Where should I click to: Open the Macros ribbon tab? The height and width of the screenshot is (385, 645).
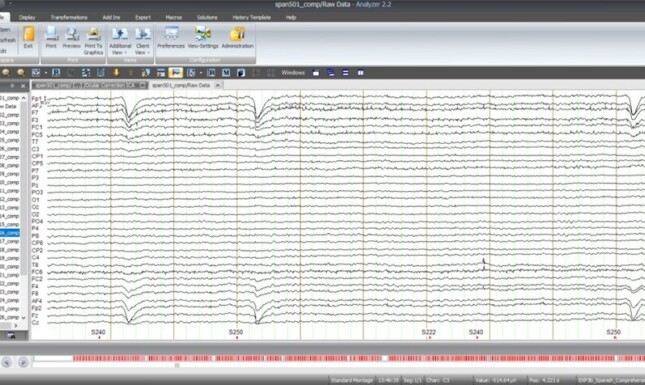point(174,17)
